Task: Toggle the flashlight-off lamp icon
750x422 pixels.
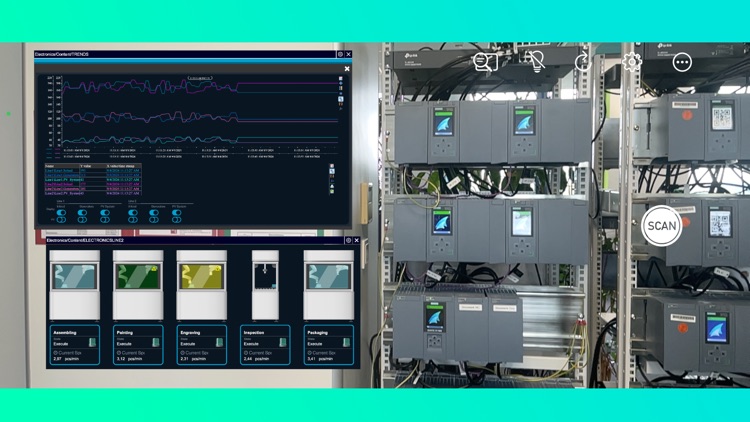Action: tap(535, 62)
